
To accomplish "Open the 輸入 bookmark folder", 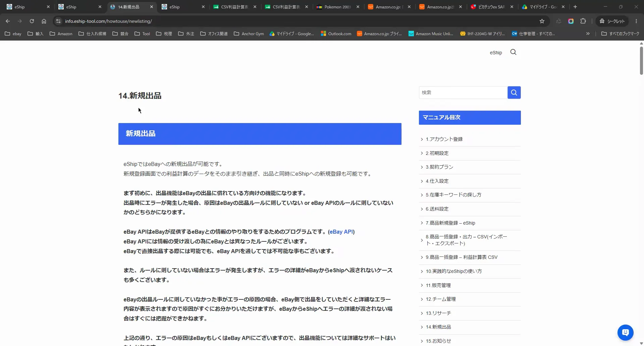I will [36, 34].
